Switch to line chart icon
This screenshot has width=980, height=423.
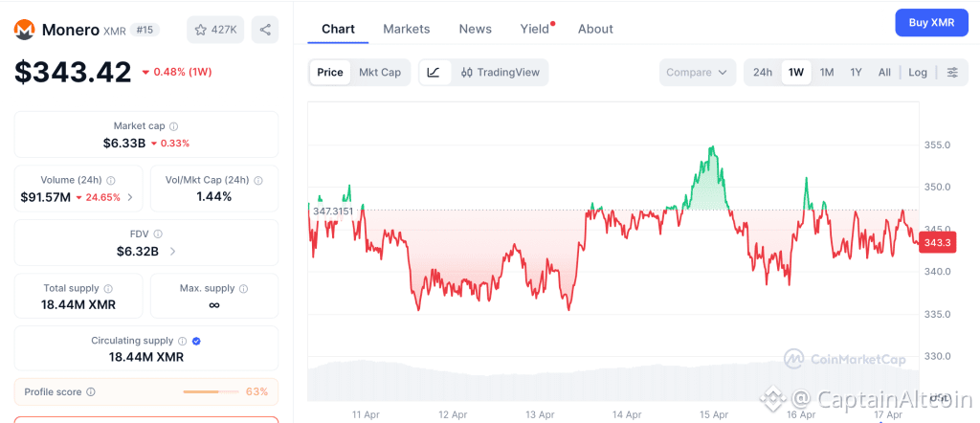[434, 73]
